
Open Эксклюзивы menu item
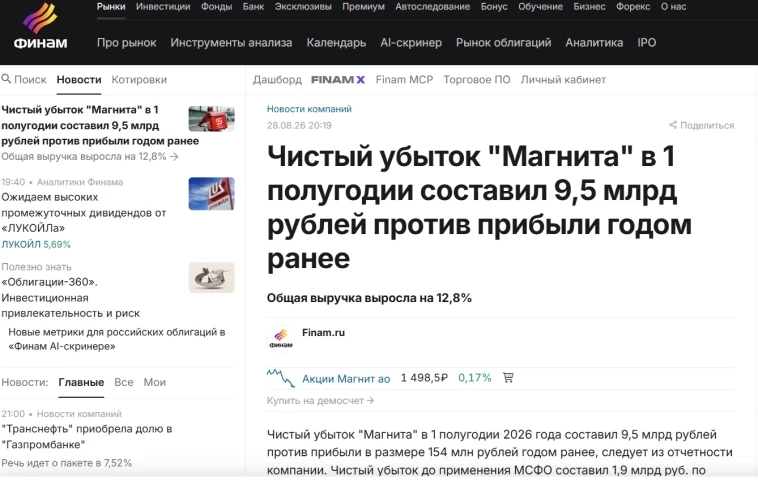pos(303,7)
